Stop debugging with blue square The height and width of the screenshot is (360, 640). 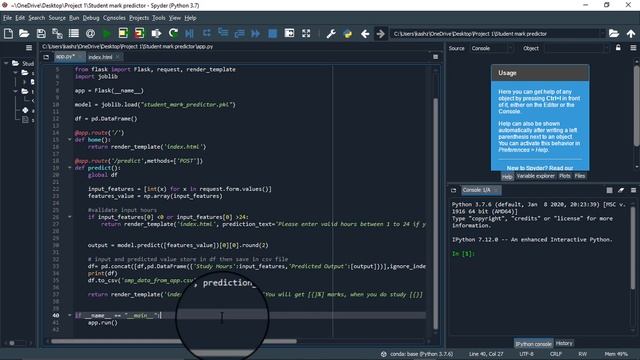(272, 33)
